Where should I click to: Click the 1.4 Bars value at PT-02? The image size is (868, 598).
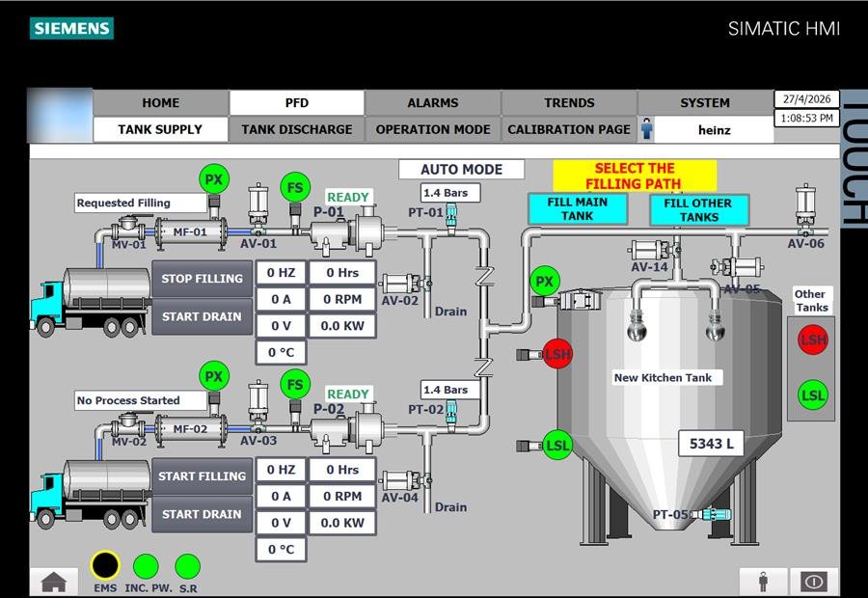tap(449, 390)
